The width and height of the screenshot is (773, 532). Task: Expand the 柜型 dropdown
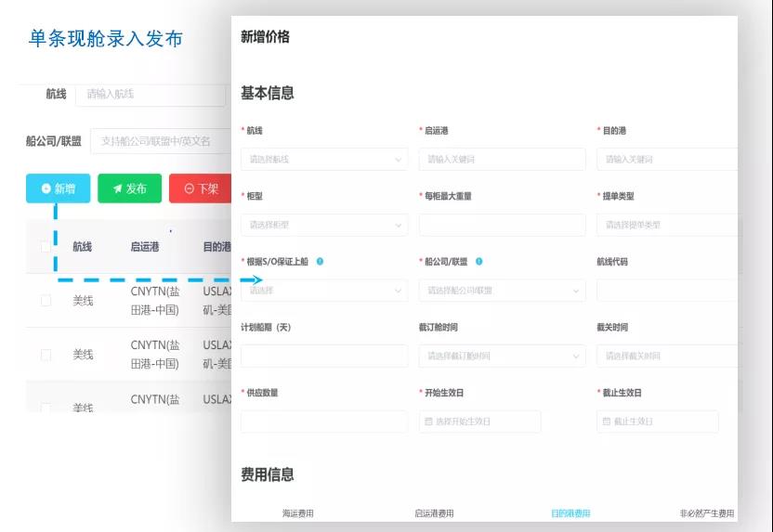[323, 226]
